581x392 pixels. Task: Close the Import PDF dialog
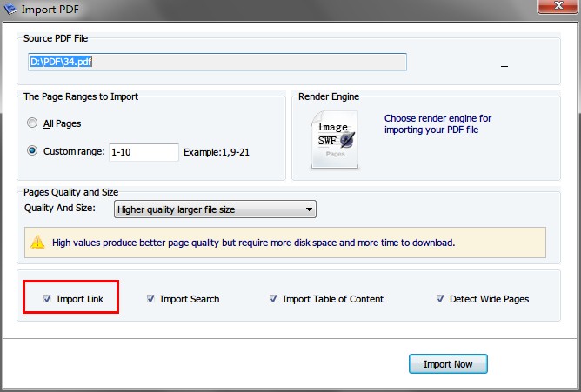pos(558,6)
